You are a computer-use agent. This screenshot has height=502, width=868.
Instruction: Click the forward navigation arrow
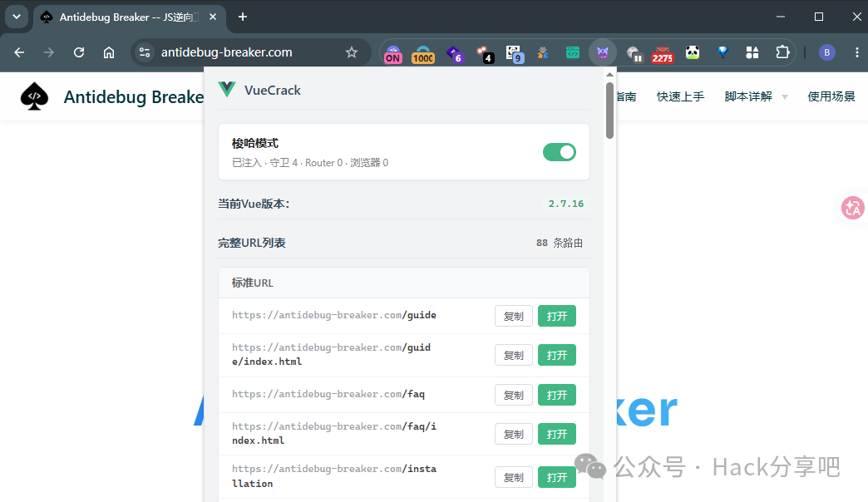[49, 52]
